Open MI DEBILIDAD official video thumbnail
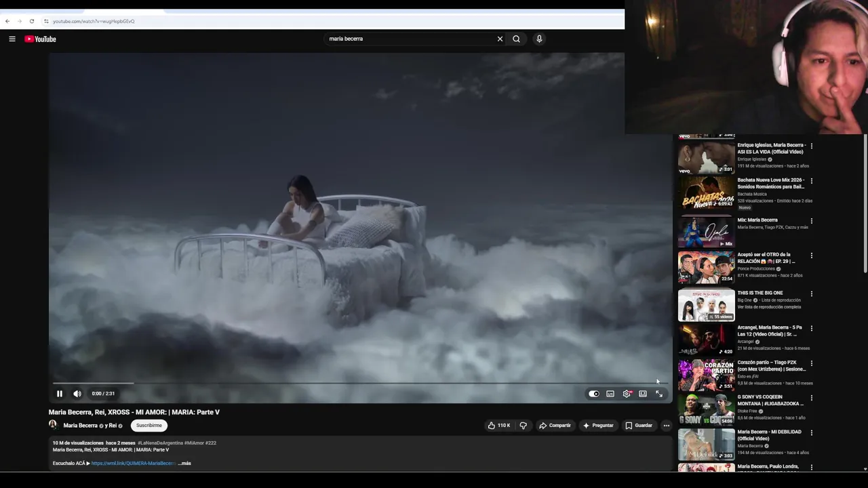 [706, 445]
